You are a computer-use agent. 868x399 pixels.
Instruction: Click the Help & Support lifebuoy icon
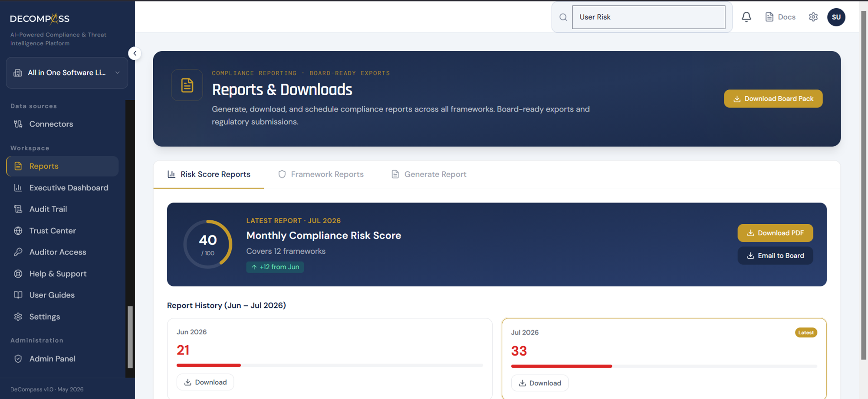tap(18, 274)
